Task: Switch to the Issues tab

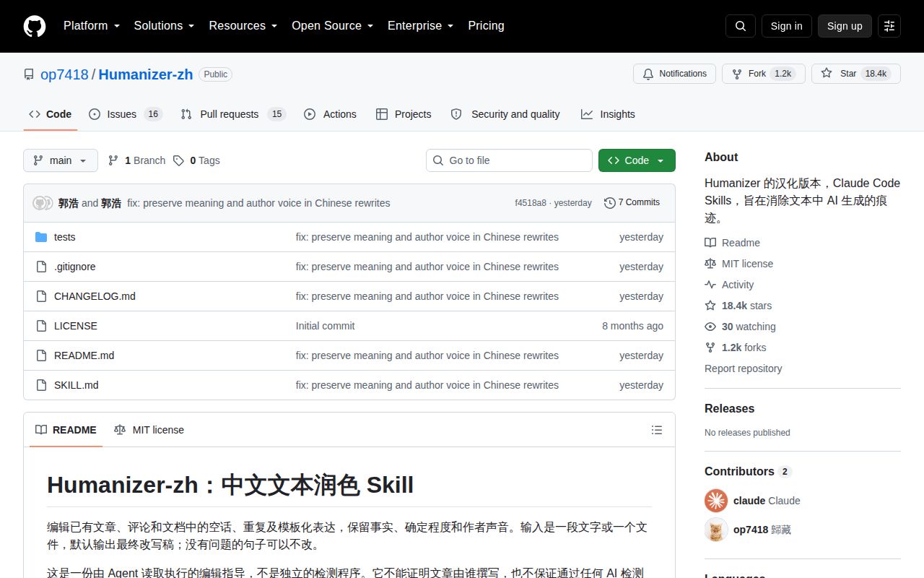Action: click(x=126, y=114)
